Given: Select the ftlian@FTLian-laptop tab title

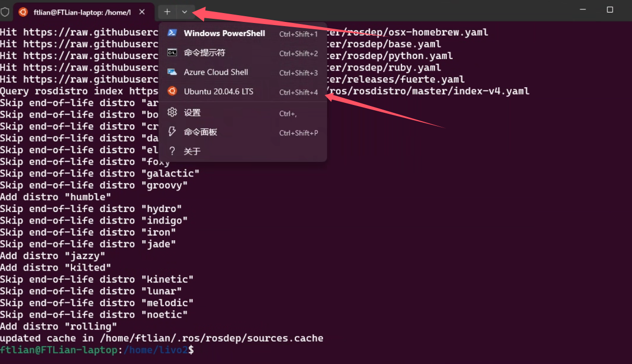Looking at the screenshot, I should [x=82, y=11].
